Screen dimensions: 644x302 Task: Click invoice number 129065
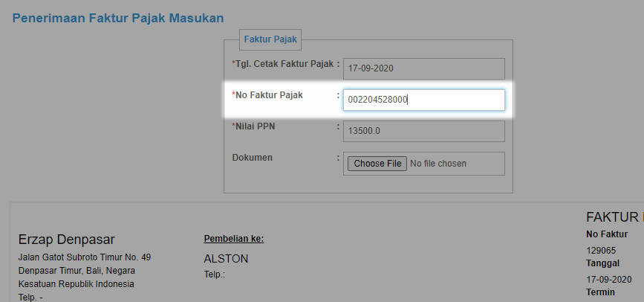pyautogui.click(x=601, y=251)
